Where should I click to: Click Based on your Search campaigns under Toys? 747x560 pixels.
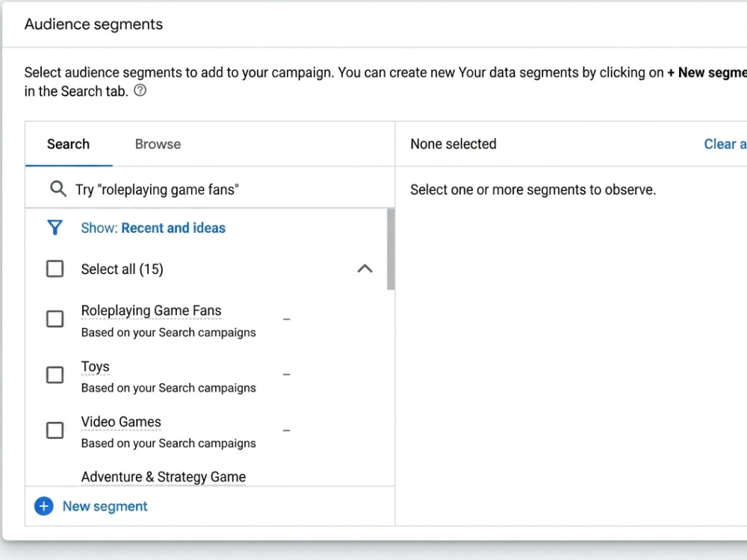click(x=168, y=388)
